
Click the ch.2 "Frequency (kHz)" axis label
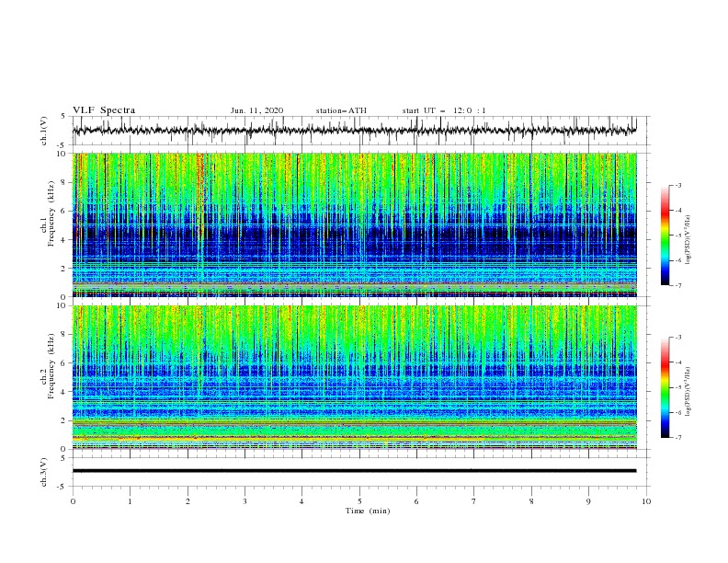pyautogui.click(x=51, y=366)
